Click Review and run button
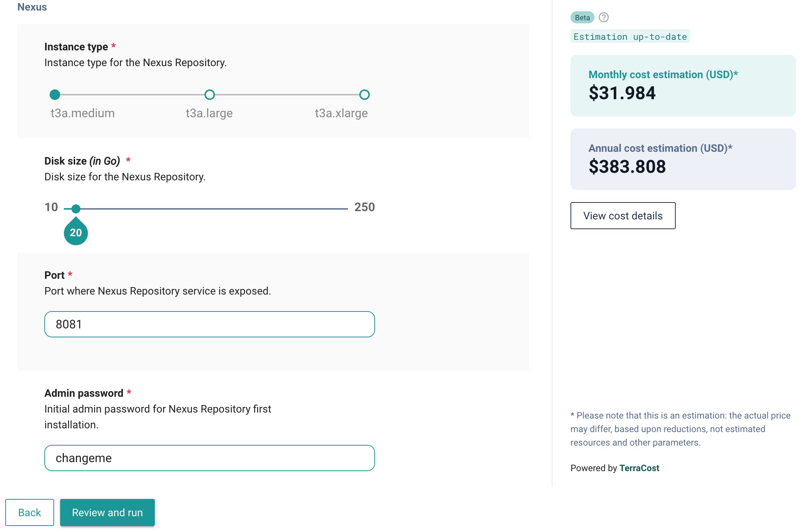802x532 pixels. [107, 512]
